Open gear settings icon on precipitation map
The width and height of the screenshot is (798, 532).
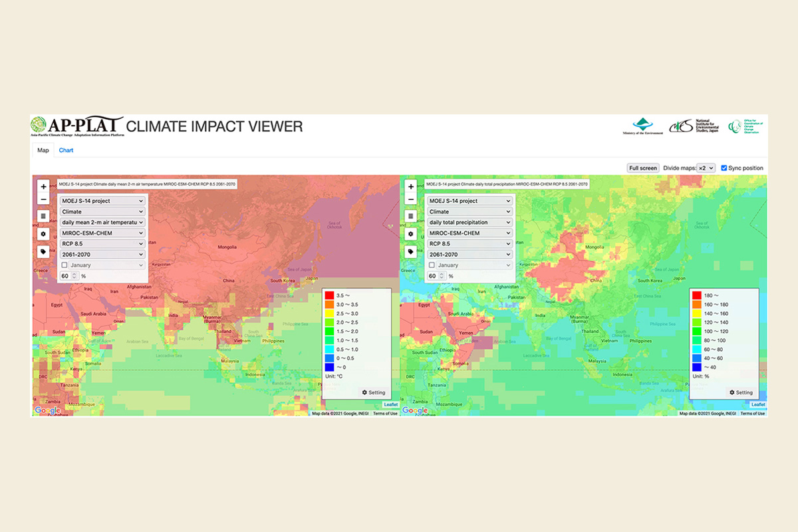point(411,234)
